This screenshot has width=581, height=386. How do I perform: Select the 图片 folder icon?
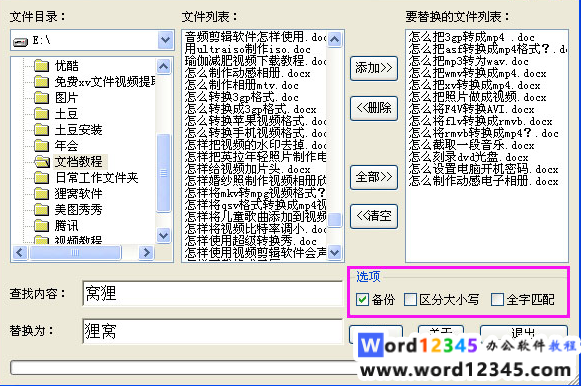point(42,98)
